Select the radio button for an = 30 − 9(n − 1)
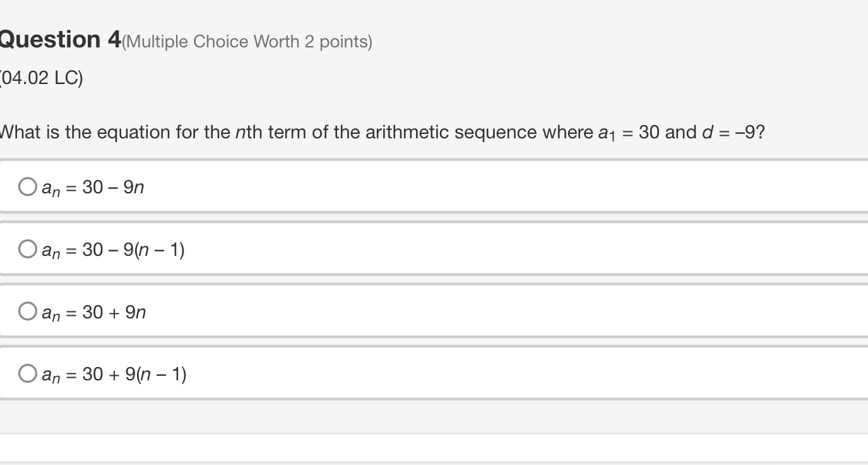 coord(27,248)
